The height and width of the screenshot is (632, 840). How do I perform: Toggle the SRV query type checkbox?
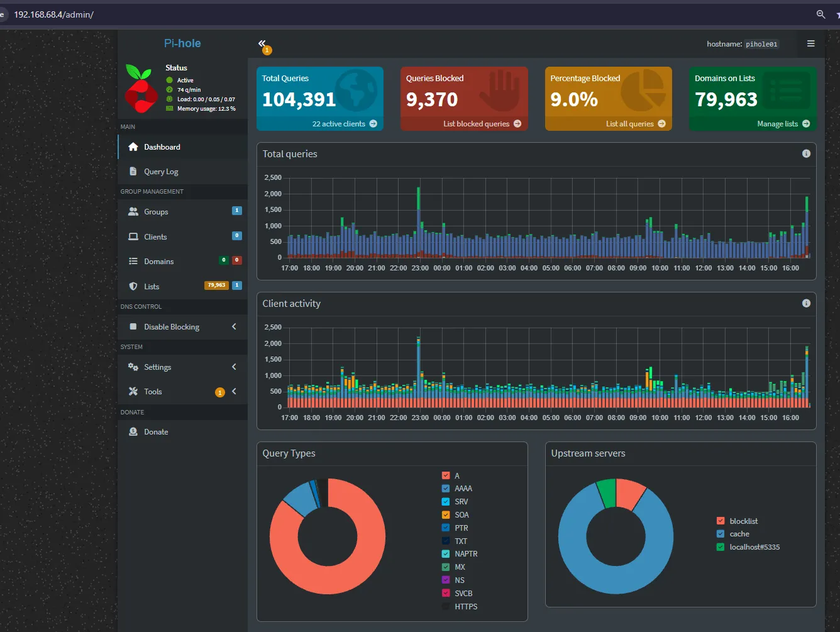pos(446,501)
